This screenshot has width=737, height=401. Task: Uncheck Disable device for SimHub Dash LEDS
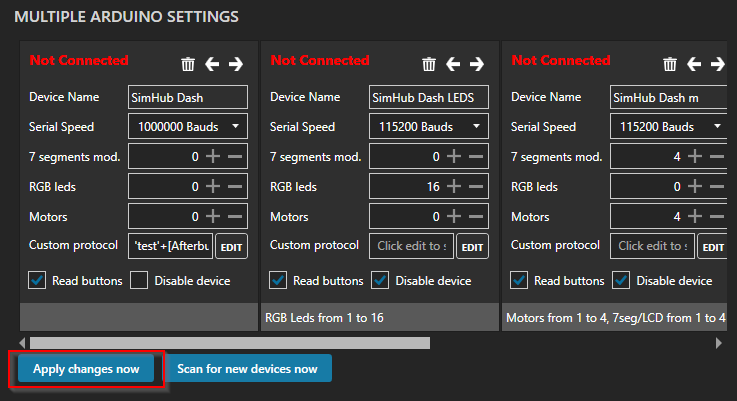click(380, 280)
